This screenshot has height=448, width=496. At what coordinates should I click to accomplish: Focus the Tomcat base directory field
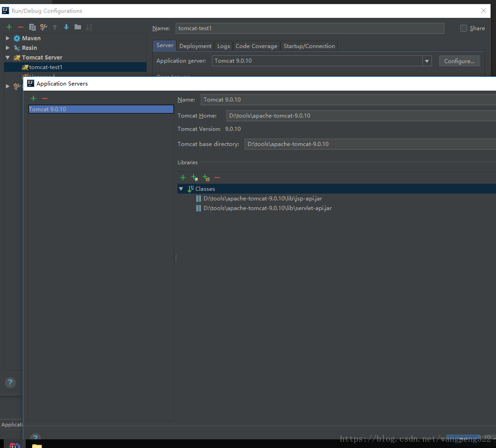click(x=371, y=144)
